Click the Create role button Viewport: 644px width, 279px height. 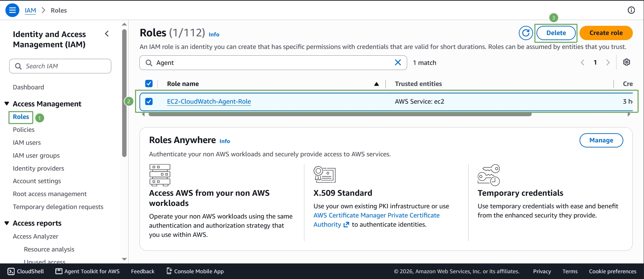click(606, 33)
